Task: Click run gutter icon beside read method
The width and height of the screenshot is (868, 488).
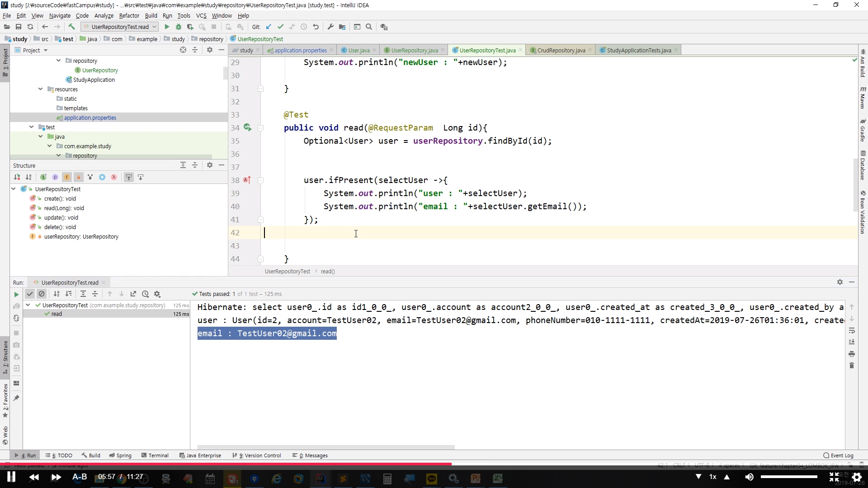Action: (247, 128)
